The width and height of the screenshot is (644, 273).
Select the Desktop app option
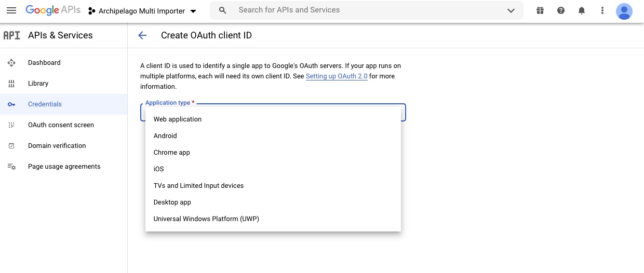coord(172,202)
